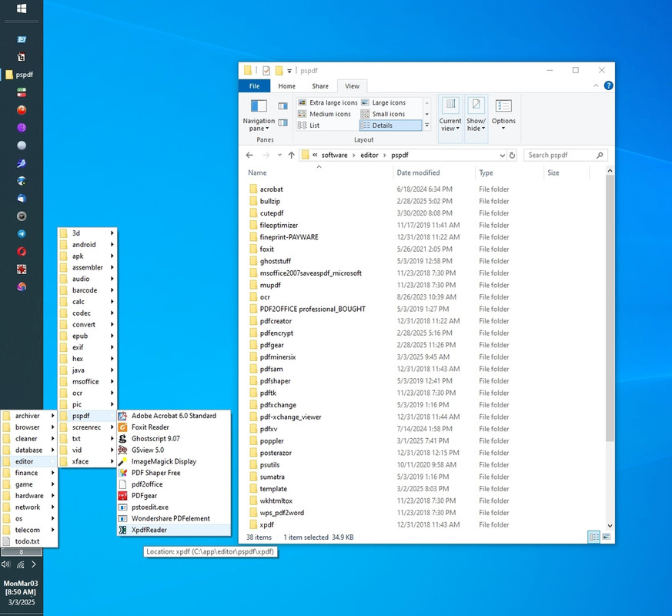
Task: Click the Search pspdf field
Action: pos(565,156)
